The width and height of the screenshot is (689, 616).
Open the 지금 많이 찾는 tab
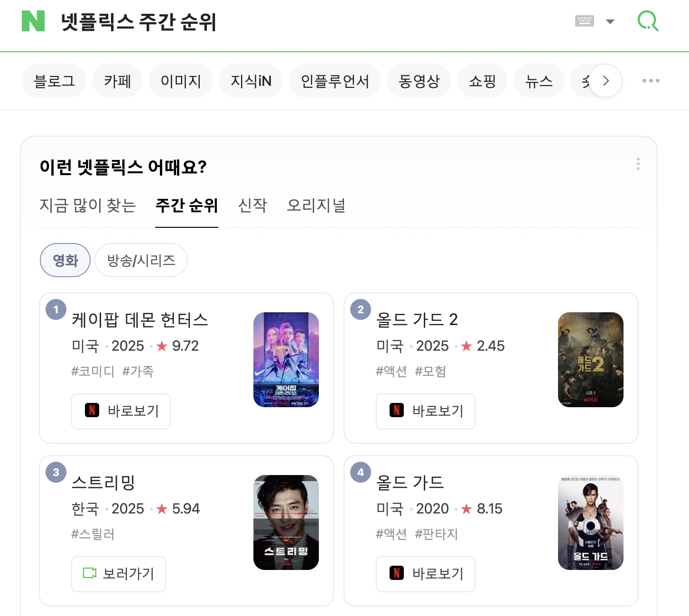click(x=88, y=205)
